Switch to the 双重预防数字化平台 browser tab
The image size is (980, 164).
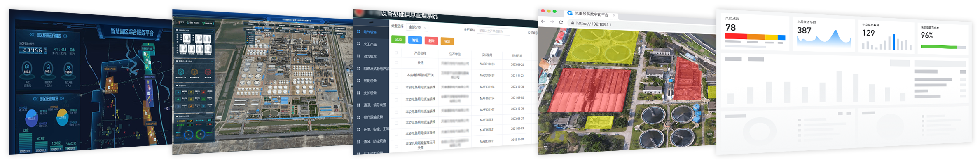point(591,14)
